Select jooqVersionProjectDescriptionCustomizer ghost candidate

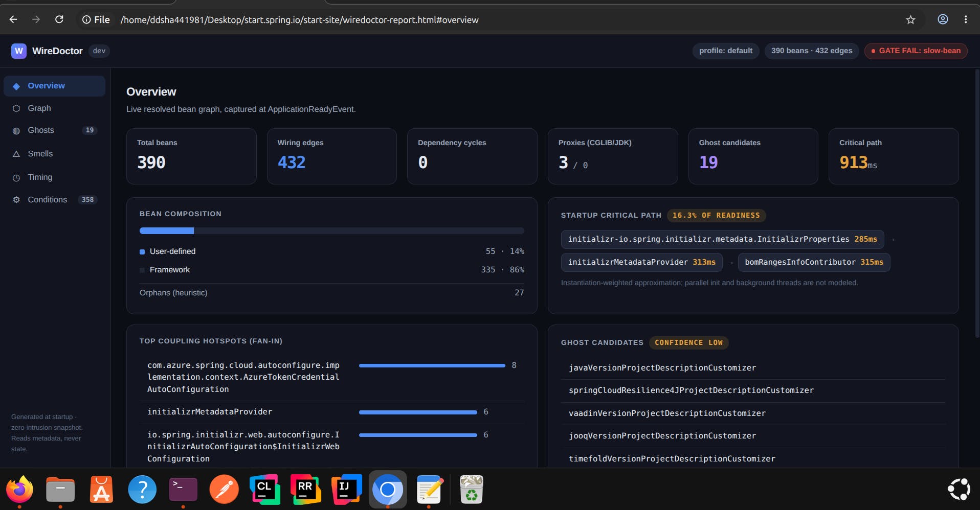[x=662, y=436]
